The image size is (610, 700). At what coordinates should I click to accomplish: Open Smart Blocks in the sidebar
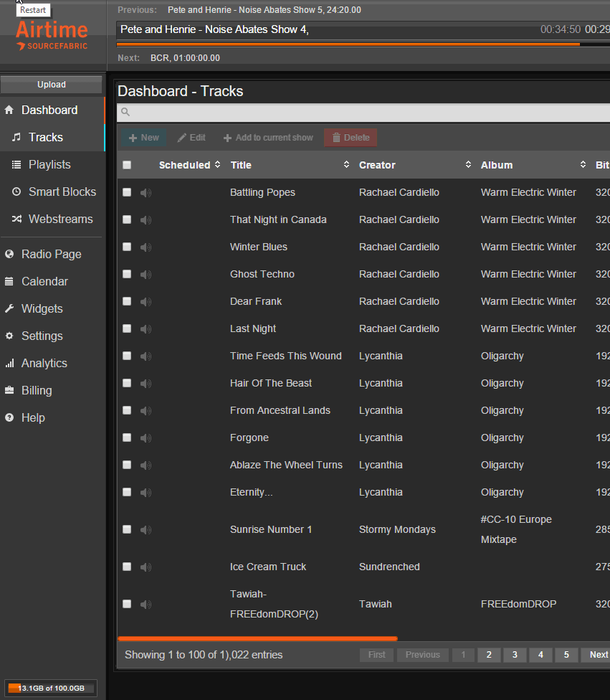pos(52,192)
